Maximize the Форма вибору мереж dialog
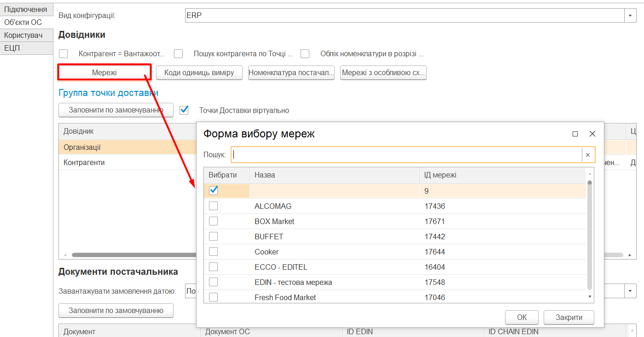 tap(575, 134)
